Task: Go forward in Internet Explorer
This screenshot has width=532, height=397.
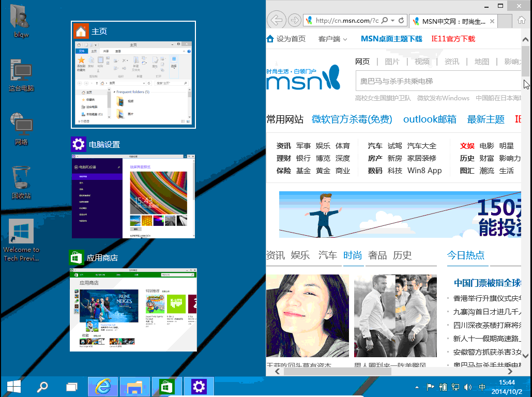Action: click(294, 20)
